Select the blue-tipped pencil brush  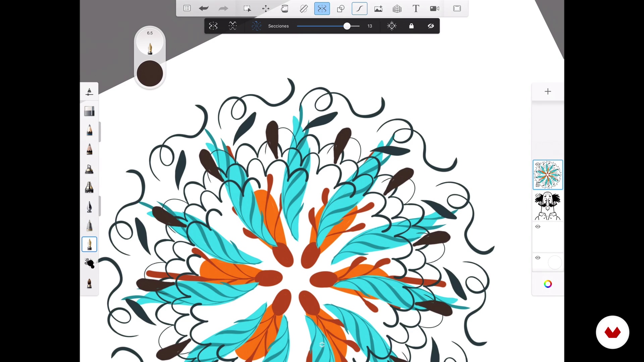89,130
